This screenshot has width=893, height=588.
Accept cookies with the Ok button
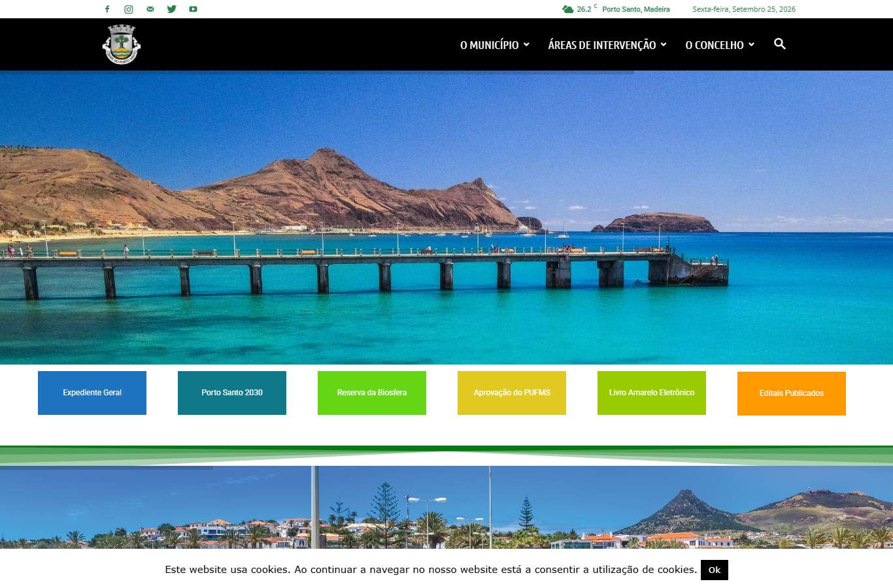715,570
